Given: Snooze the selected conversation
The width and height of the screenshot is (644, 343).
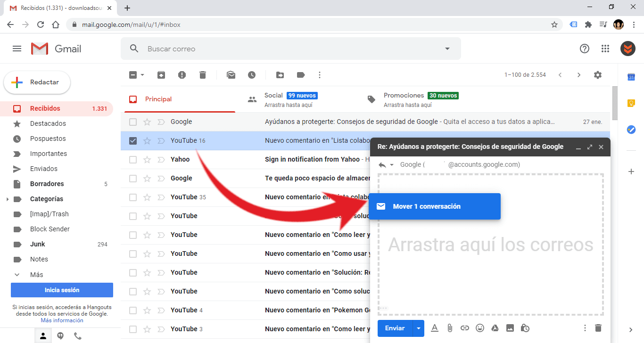Looking at the screenshot, I should (x=252, y=75).
